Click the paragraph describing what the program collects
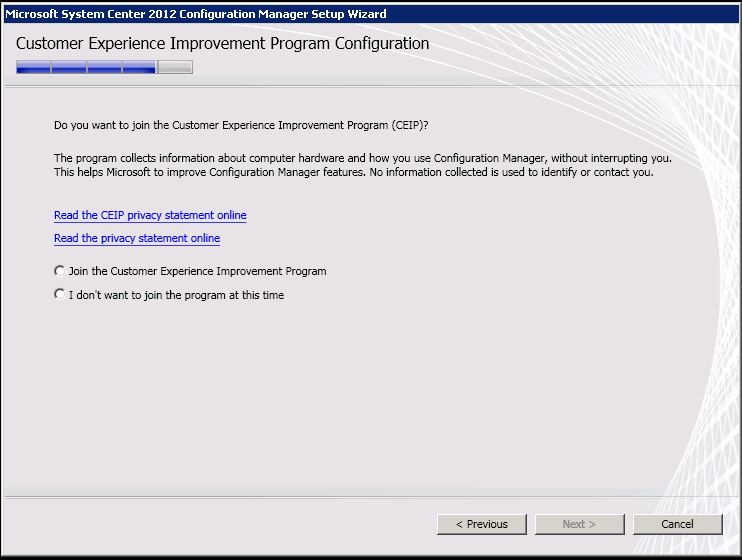 [x=362, y=165]
